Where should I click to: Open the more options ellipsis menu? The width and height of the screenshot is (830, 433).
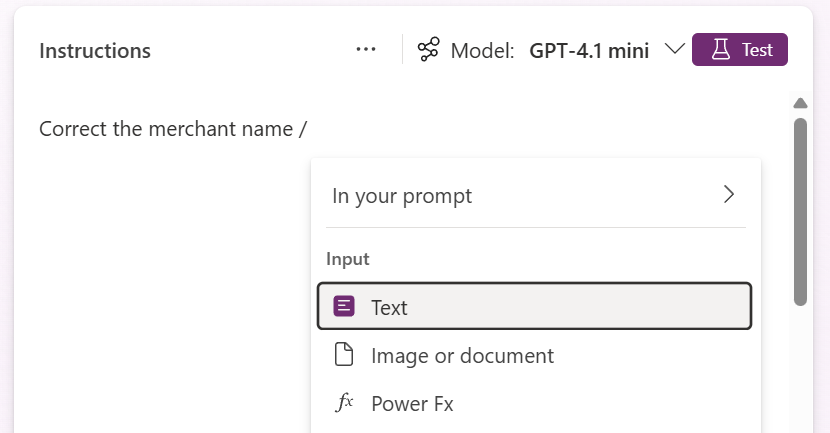[366, 50]
